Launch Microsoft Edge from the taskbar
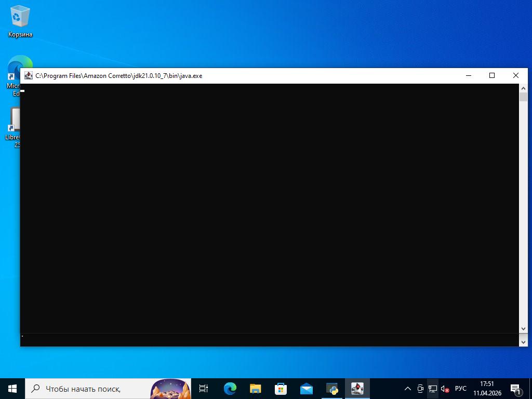Screen dimensions: 532x399 click(x=230, y=388)
